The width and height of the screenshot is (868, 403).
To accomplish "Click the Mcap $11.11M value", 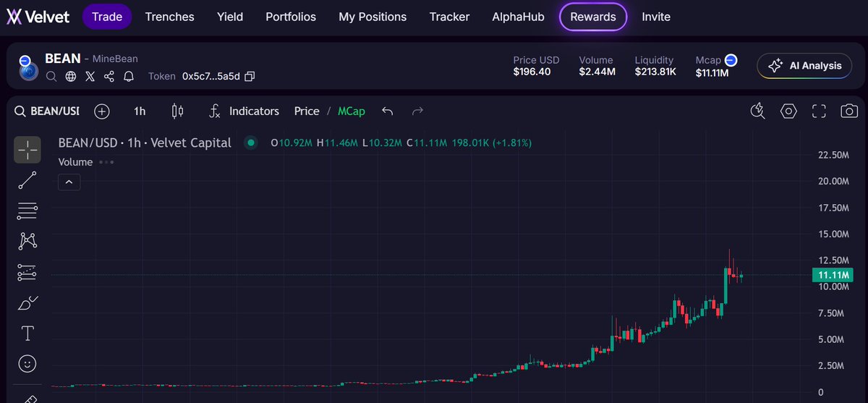I will (712, 72).
